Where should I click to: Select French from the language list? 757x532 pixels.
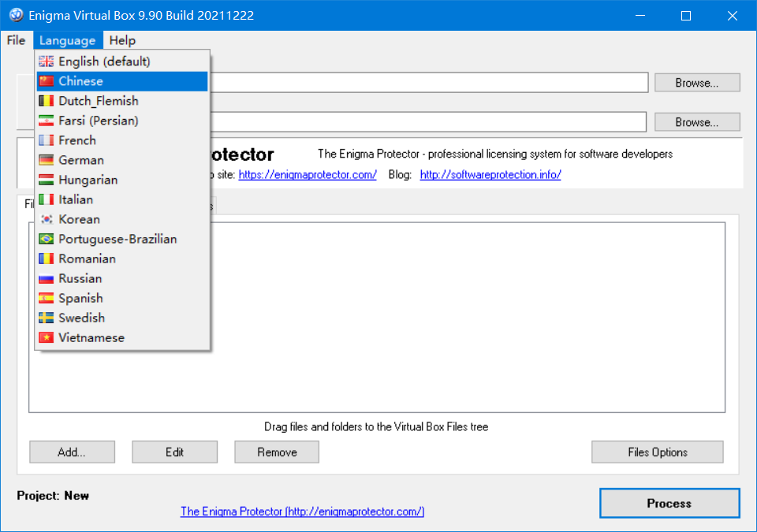pos(77,140)
